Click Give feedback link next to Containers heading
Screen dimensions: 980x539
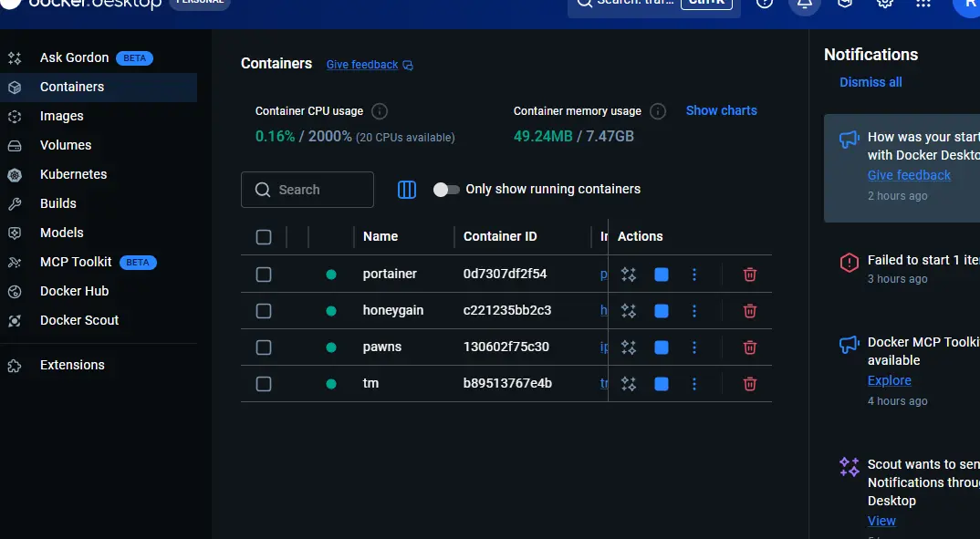370,65
